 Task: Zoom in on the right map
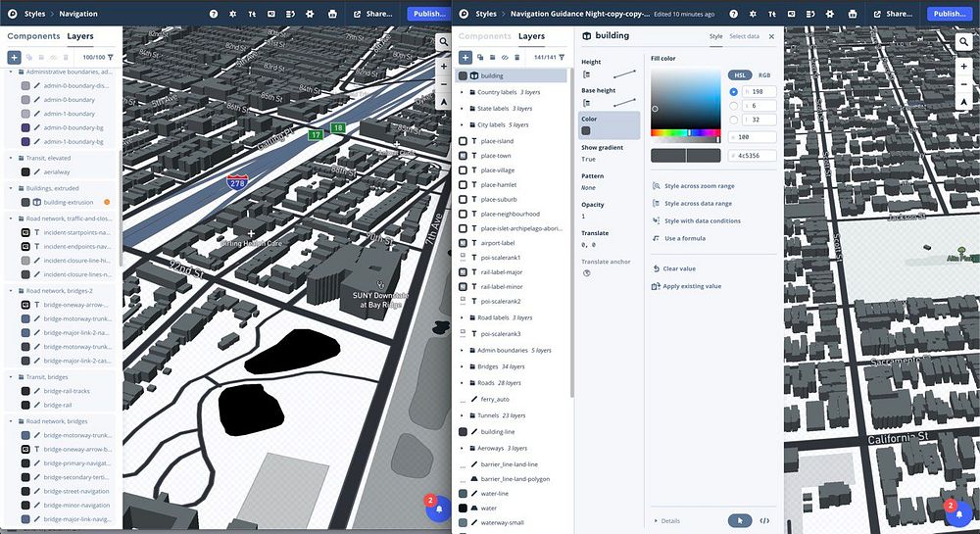click(x=964, y=67)
